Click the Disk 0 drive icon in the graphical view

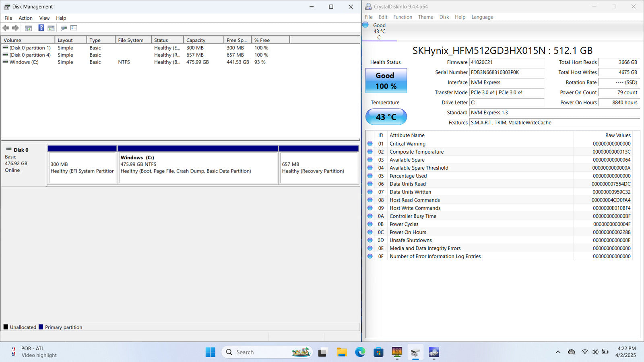[x=8, y=149]
